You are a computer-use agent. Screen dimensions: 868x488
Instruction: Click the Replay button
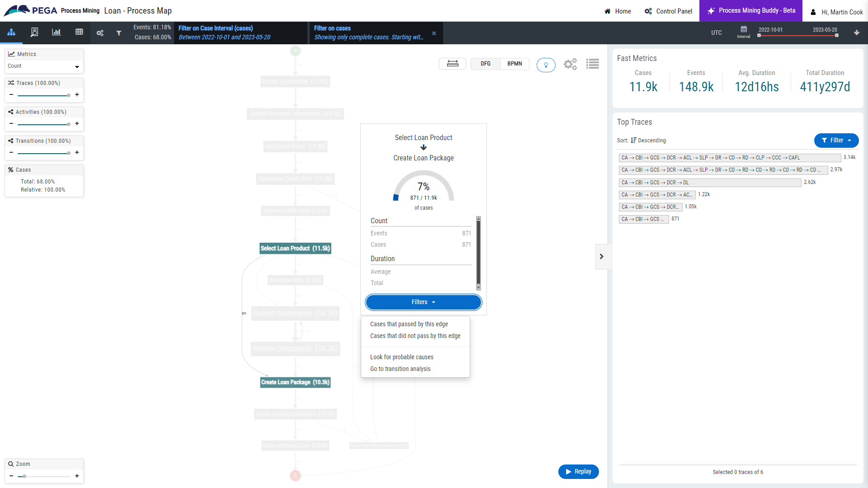(579, 472)
